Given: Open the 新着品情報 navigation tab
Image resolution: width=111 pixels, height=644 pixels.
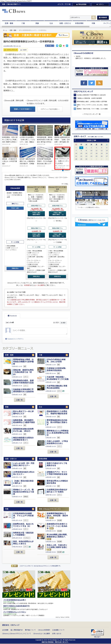Looking at the screenshot, I should click(x=79, y=23).
